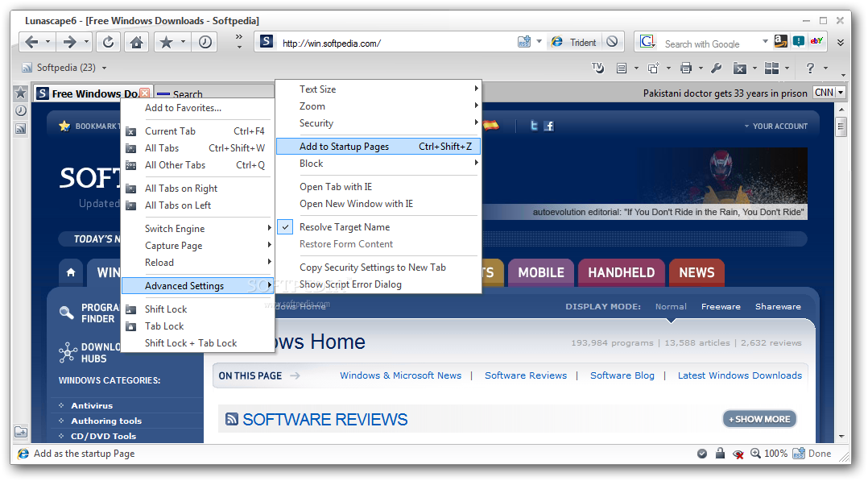The image size is (868, 481).
Task: Click the Facebook icon on the page
Action: (x=548, y=126)
